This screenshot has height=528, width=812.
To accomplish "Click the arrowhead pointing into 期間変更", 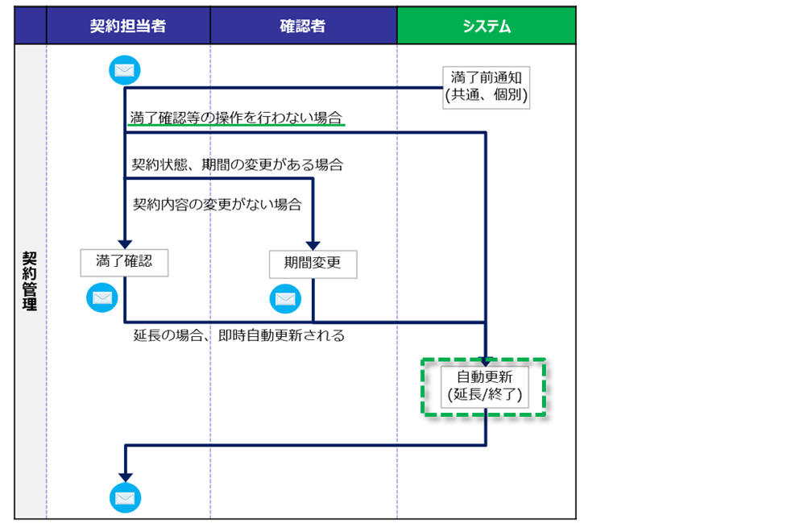I will coord(313,243).
